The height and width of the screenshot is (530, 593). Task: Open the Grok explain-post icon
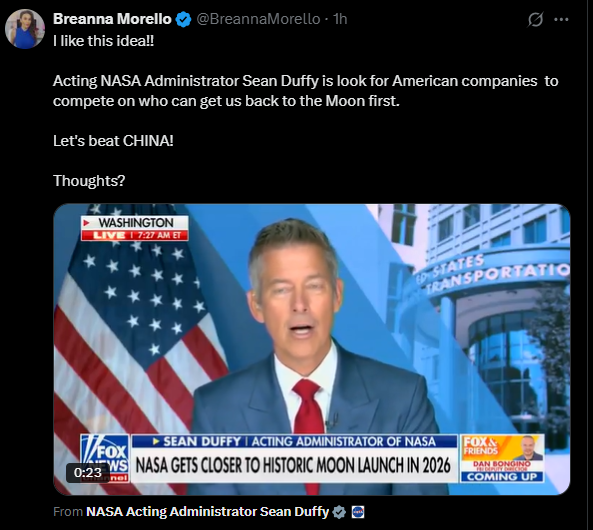535,19
